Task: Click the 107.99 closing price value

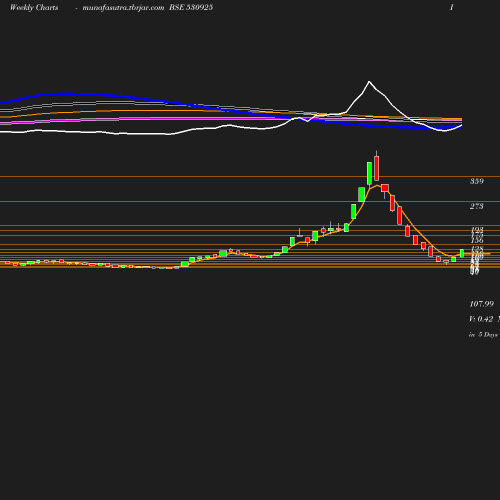Action: click(x=482, y=304)
